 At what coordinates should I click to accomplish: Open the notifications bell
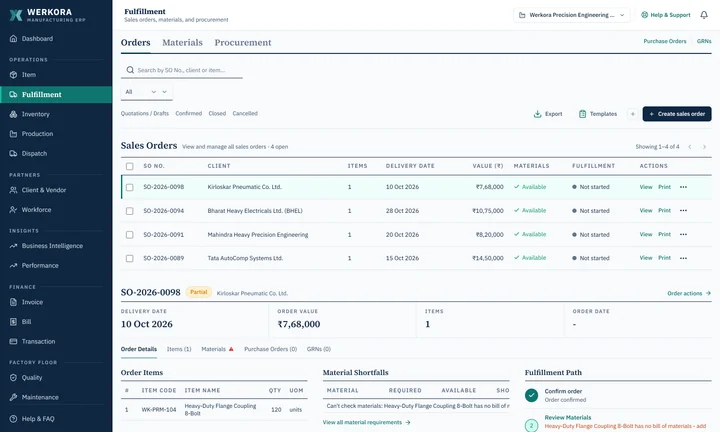pos(703,15)
